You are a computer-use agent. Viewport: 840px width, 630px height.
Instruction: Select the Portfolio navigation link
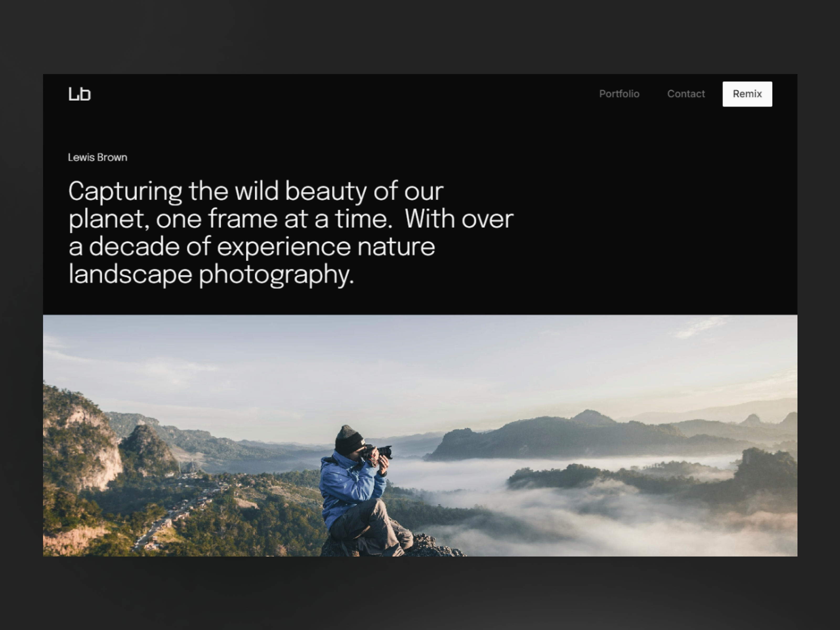pyautogui.click(x=620, y=94)
